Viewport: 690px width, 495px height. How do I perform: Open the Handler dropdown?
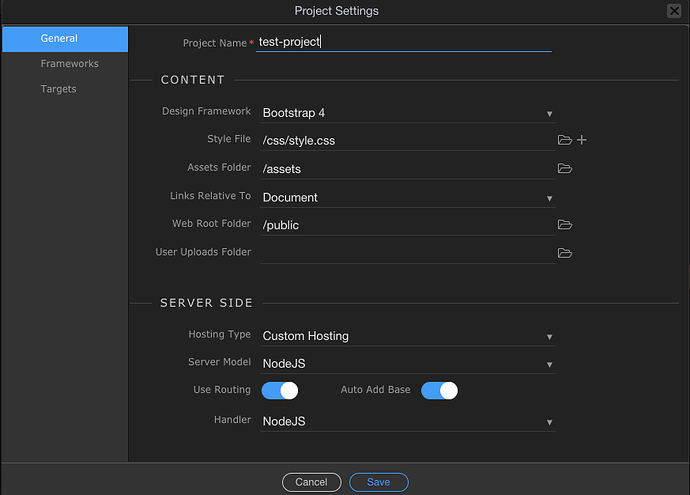coord(407,422)
